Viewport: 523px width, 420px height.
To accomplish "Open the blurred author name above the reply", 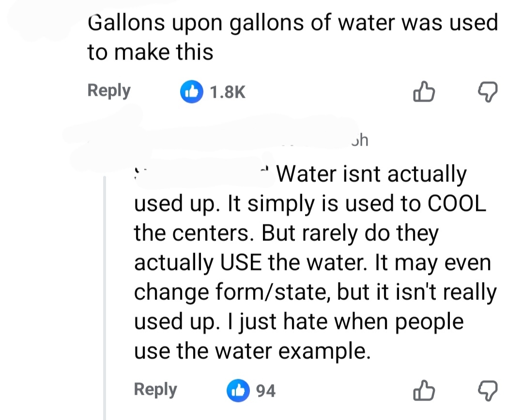I will coord(218,140).
